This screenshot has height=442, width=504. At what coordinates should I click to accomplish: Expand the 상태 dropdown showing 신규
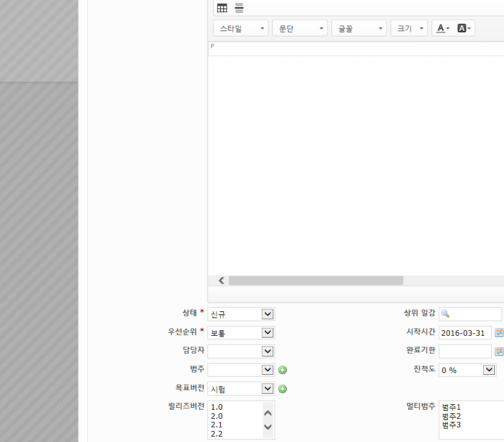click(x=267, y=314)
